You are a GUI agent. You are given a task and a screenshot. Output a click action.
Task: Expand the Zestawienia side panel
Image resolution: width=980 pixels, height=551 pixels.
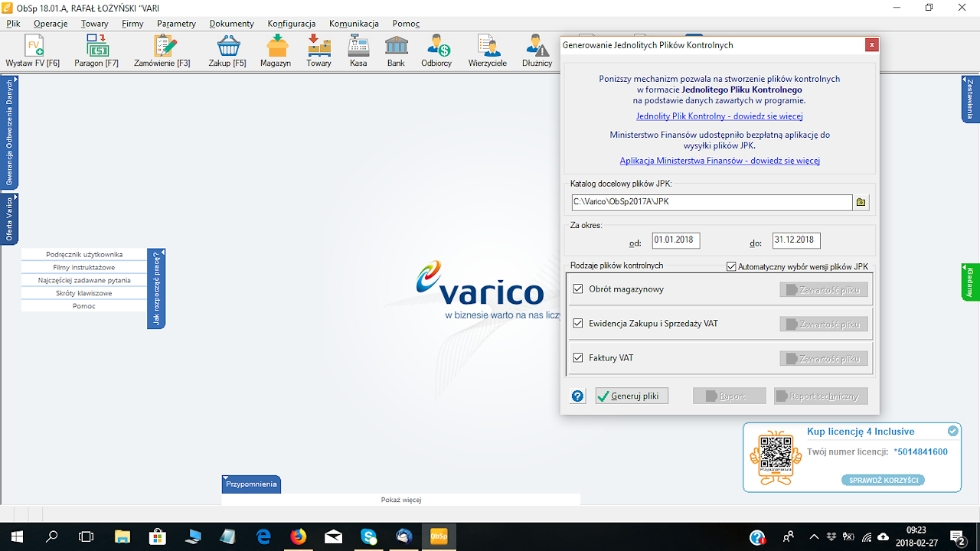970,99
